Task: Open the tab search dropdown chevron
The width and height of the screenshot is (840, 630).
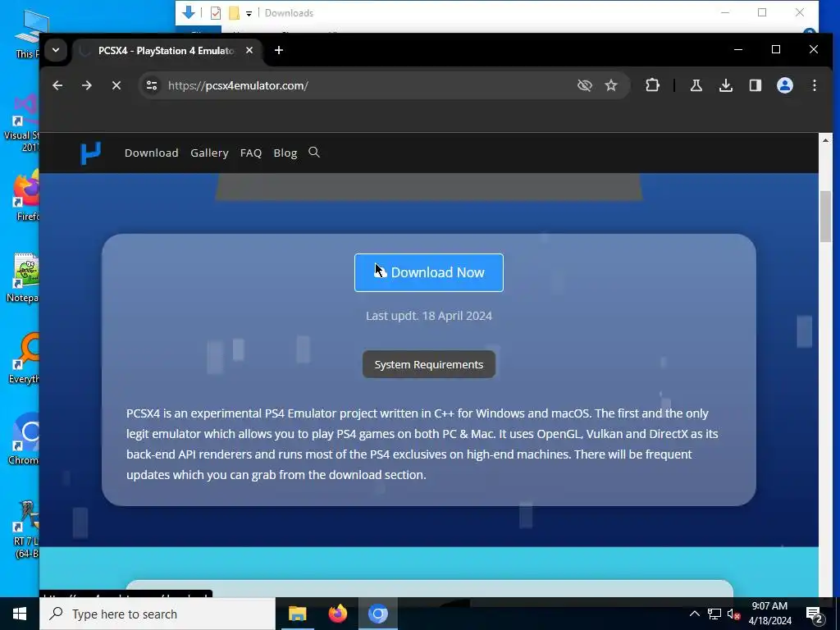Action: (x=56, y=50)
